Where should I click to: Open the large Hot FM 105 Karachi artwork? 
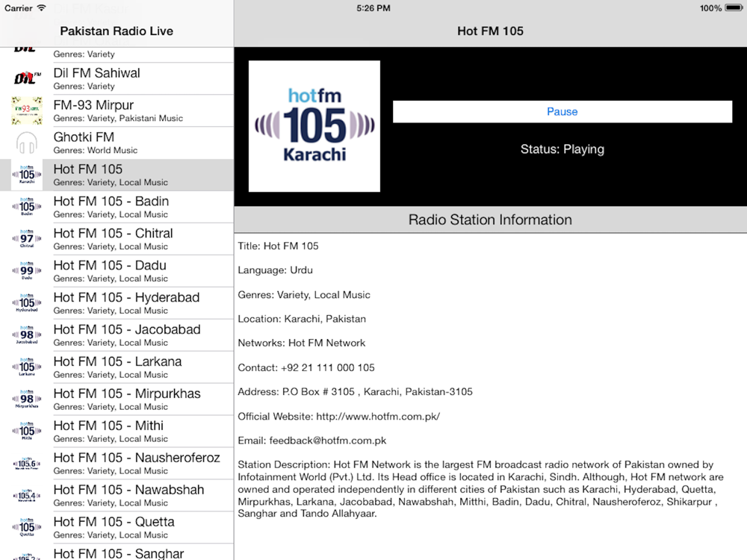tap(314, 126)
